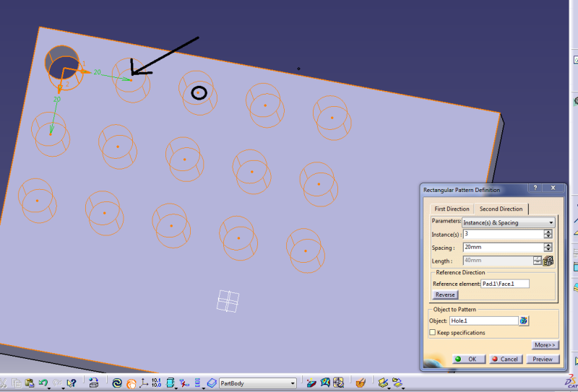
Task: Click the Cancel button in pattern dialog
Action: (506, 360)
